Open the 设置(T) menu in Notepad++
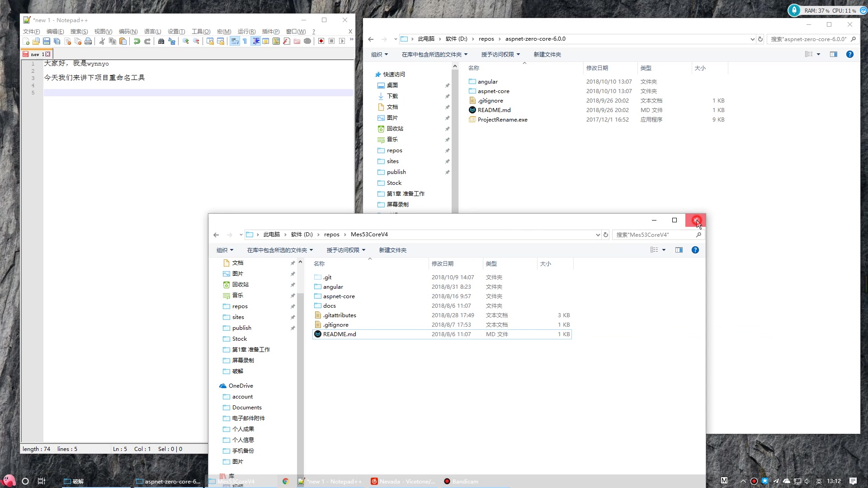The height and width of the screenshot is (488, 868). point(176,31)
